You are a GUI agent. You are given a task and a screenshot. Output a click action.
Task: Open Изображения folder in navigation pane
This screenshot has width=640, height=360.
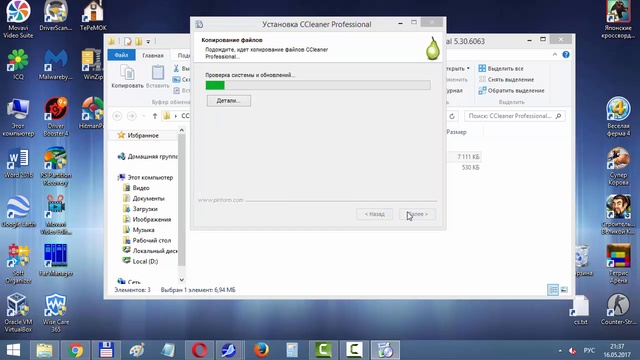(x=147, y=219)
